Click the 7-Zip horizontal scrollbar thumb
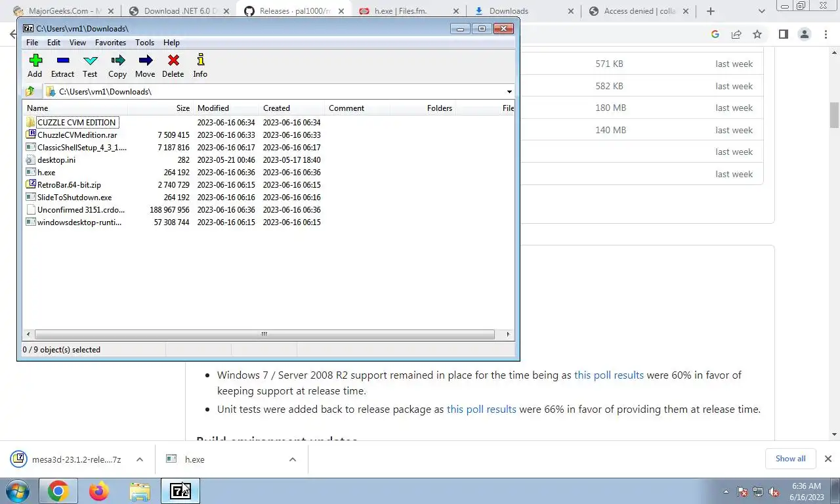Viewport: 840px width, 504px height. point(264,334)
